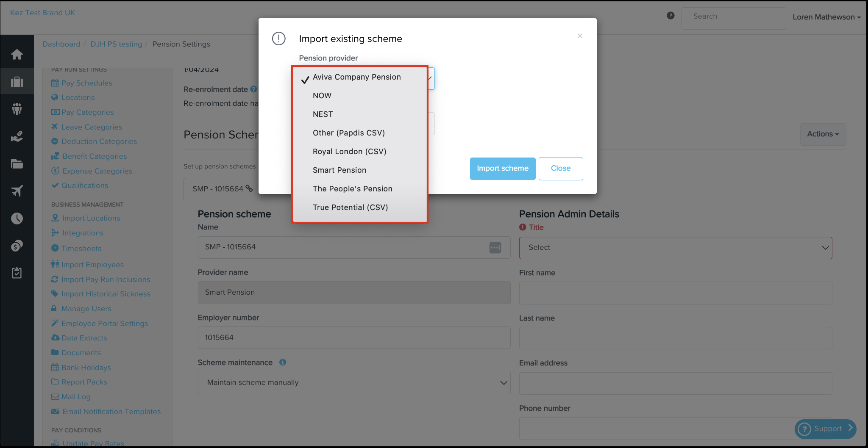Open the Loren Mathewson user menu
The image size is (868, 448).
[x=826, y=17]
